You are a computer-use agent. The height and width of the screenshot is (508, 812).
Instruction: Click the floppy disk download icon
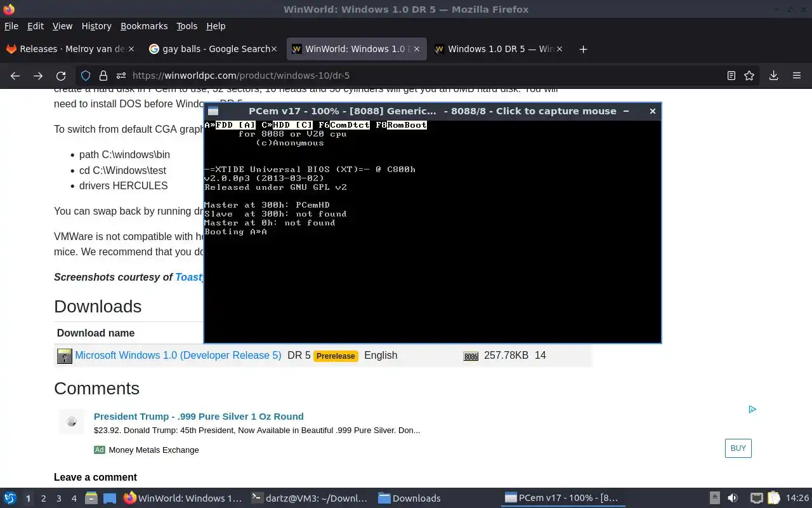pos(64,356)
